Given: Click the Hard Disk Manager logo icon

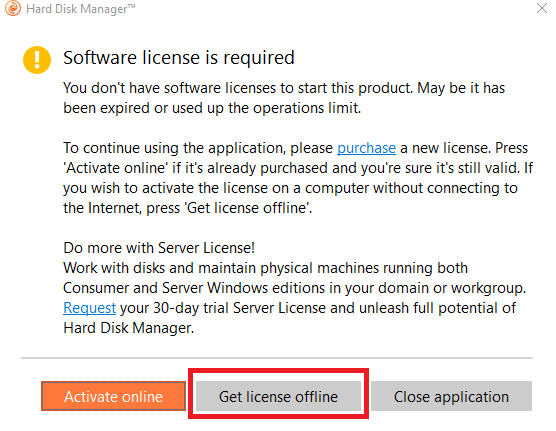Looking at the screenshot, I should tap(13, 8).
